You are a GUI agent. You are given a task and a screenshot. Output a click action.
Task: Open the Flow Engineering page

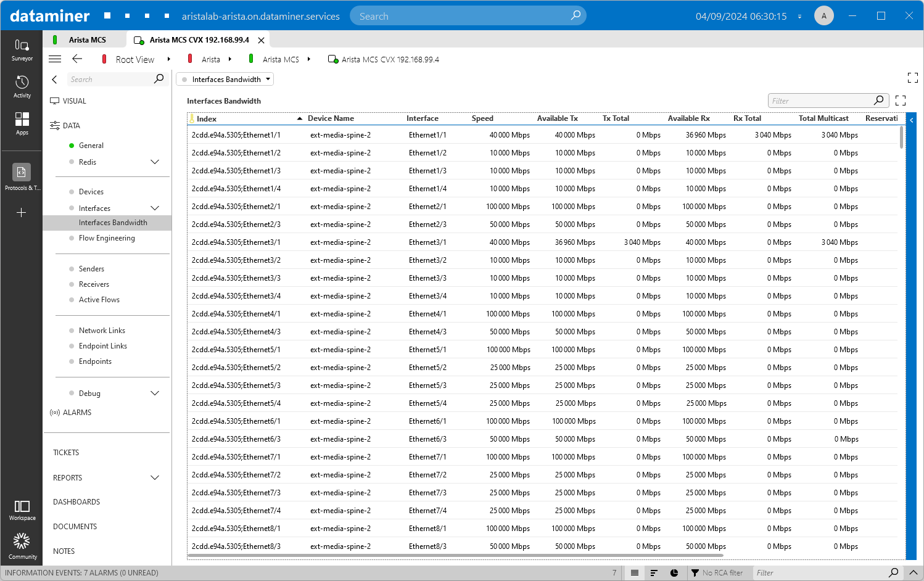pyautogui.click(x=107, y=238)
